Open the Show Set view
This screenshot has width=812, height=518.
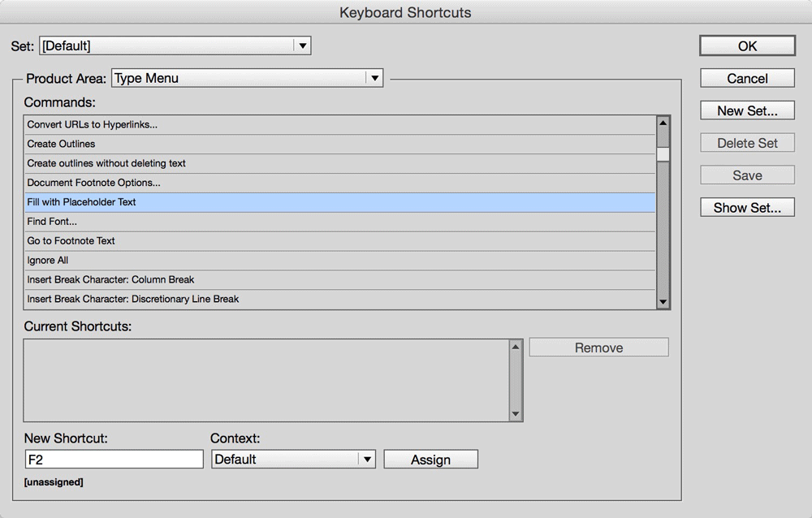tap(747, 208)
